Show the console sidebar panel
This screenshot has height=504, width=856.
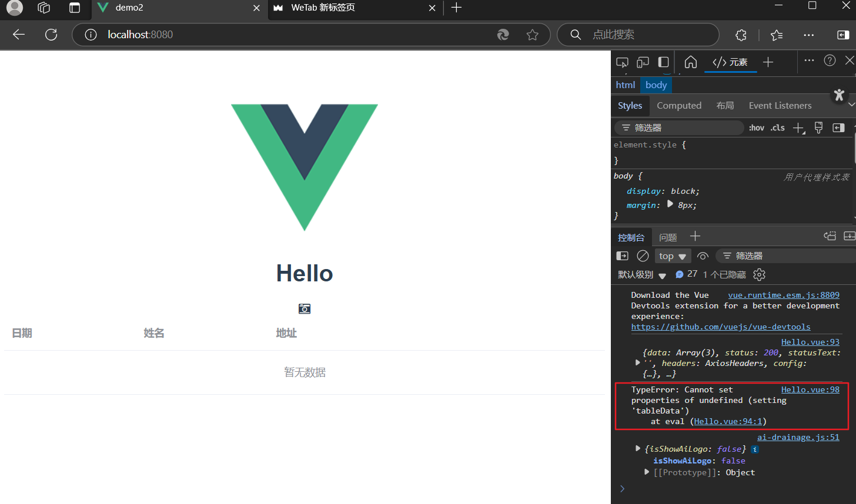[622, 256]
